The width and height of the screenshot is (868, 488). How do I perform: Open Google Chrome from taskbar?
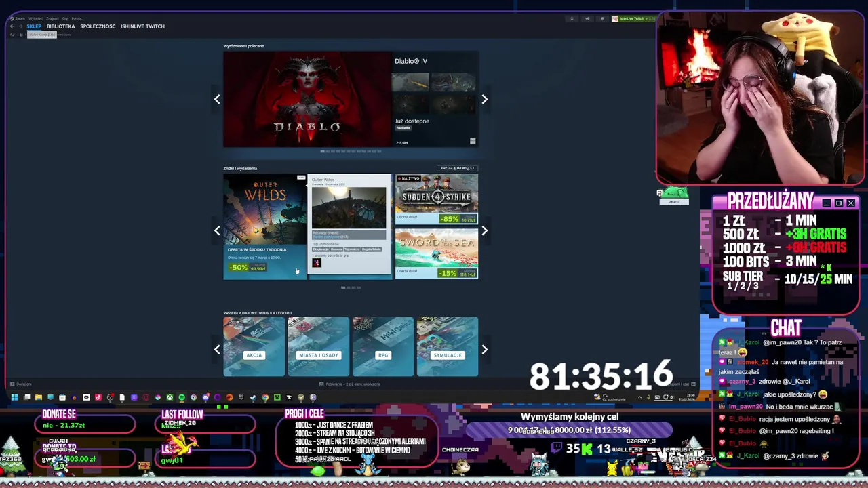click(265, 397)
